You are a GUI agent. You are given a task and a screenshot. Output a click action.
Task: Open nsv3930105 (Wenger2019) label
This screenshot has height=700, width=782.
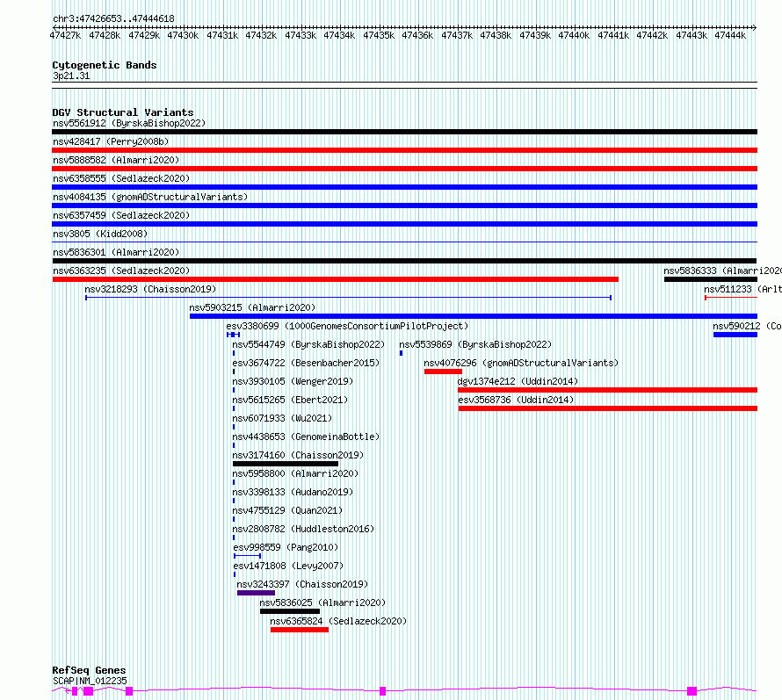click(293, 381)
